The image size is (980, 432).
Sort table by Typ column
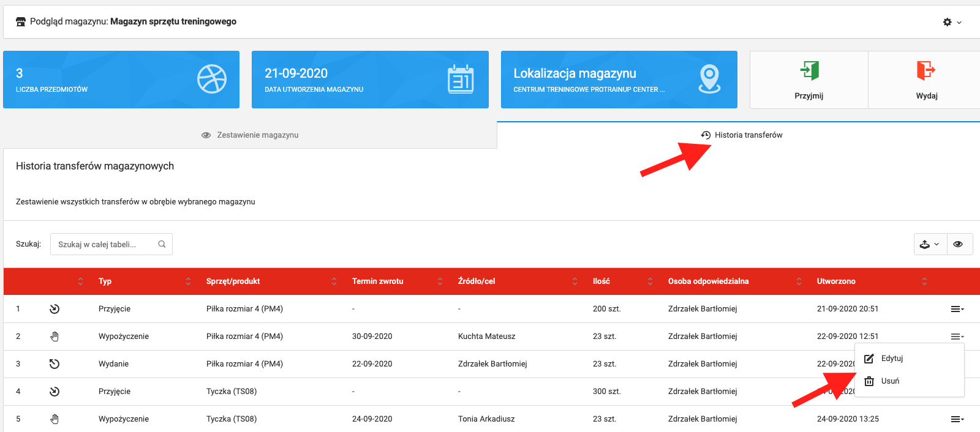[x=105, y=281]
